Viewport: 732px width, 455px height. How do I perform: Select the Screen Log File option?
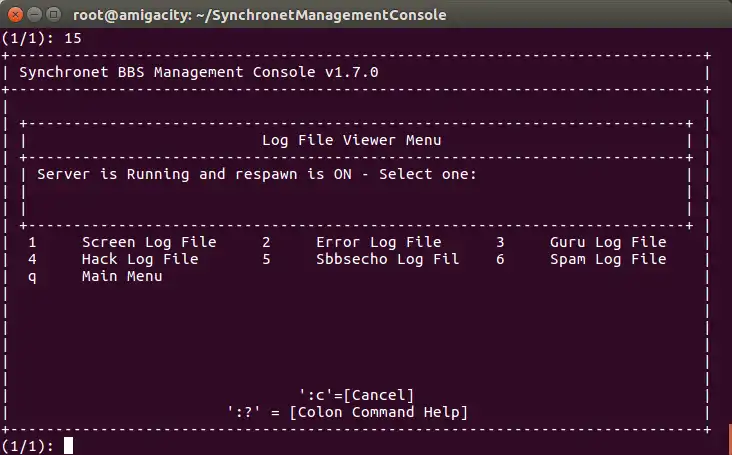click(x=148, y=242)
